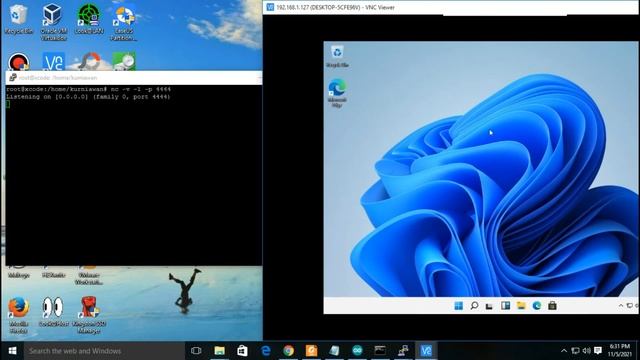Switch to the PuTTY taskbar icon
Screen dimensions: 640x360
point(403,351)
